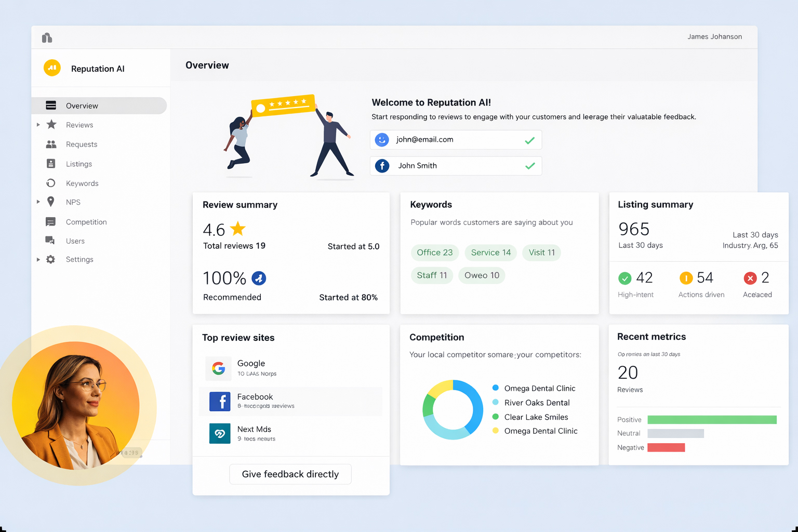Toggle the checkmark for john@email.com
This screenshot has height=532, width=798.
click(529, 140)
